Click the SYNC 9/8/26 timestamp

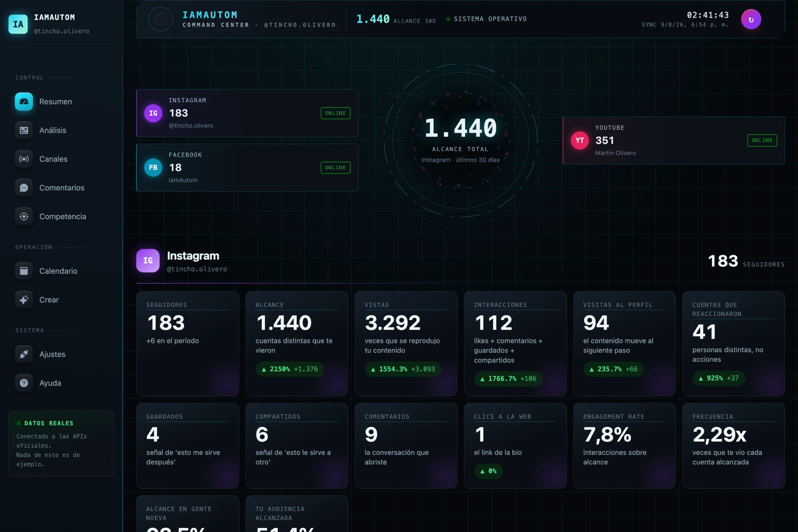click(685, 25)
